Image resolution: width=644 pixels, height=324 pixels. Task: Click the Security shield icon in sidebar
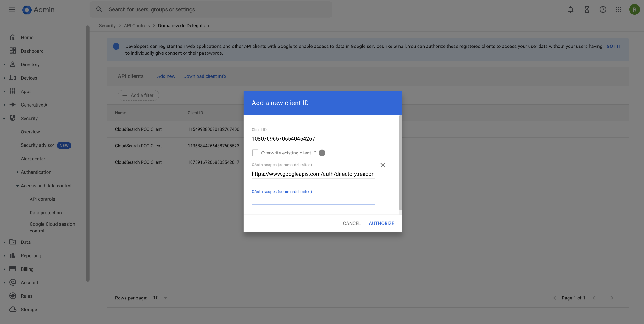13,118
